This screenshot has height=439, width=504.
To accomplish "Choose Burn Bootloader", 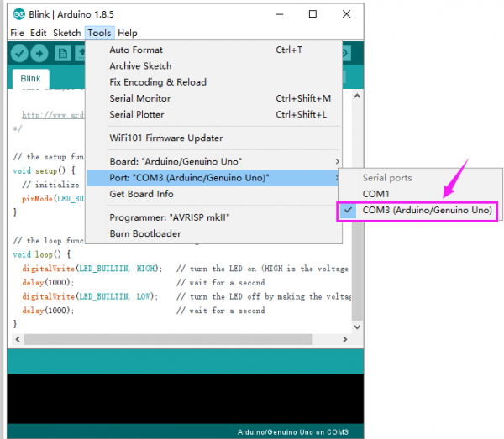I will coord(214,233).
